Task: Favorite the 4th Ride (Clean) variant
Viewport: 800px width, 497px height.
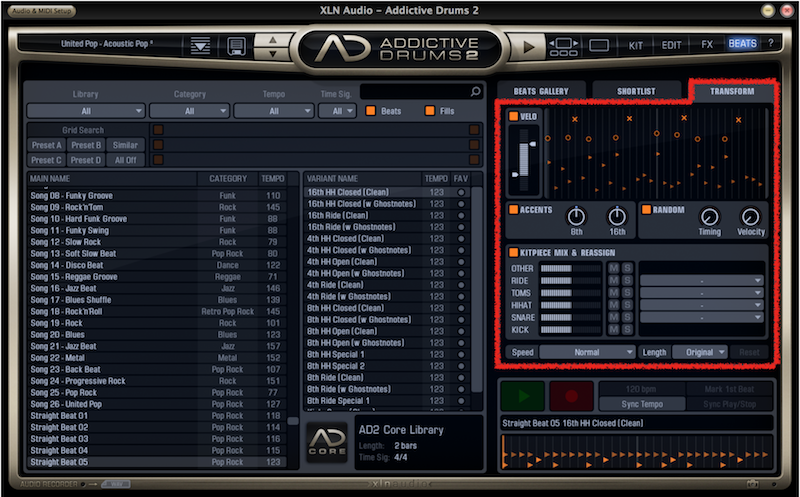Action: [x=461, y=285]
